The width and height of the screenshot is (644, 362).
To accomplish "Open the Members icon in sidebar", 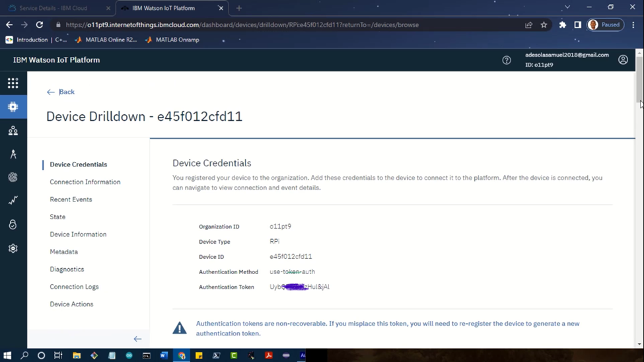I will click(x=13, y=131).
